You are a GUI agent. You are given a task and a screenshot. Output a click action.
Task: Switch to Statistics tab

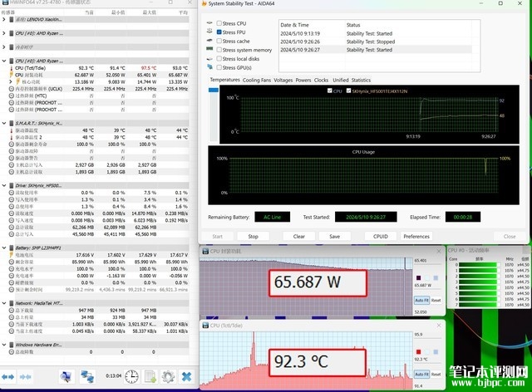pos(361,80)
